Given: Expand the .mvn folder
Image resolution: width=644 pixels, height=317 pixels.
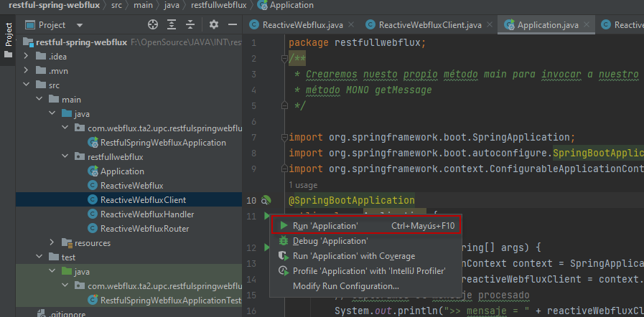Looking at the screenshot, I should tap(27, 70).
